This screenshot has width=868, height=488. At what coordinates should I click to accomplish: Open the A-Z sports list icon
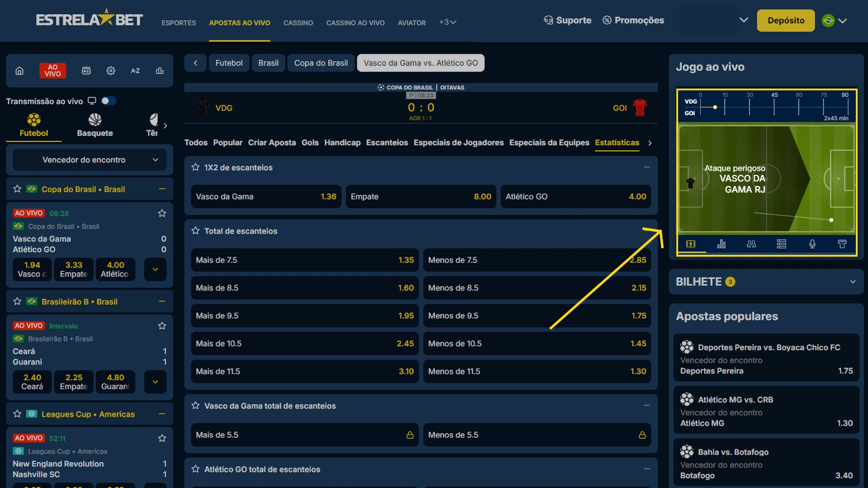pos(135,71)
